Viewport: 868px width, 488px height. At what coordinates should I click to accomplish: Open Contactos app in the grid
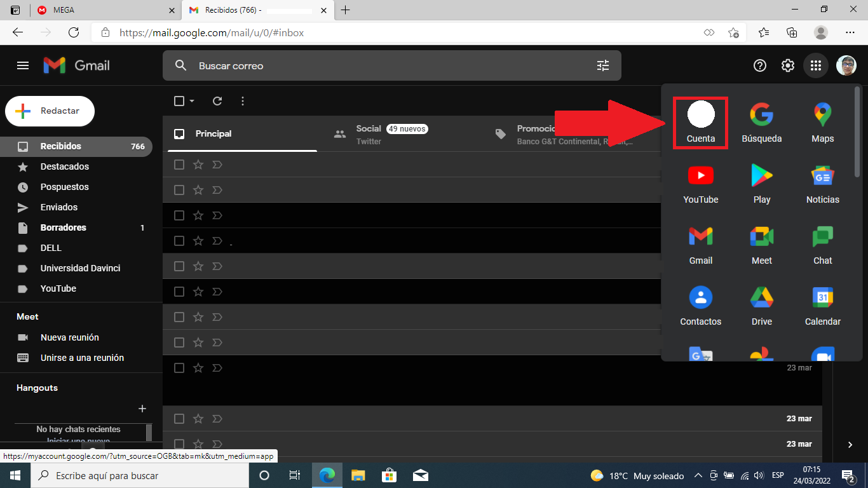[700, 305]
